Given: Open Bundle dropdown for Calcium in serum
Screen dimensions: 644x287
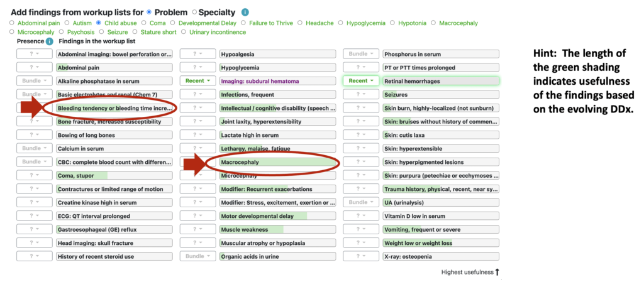Looking at the screenshot, I should (x=35, y=148).
